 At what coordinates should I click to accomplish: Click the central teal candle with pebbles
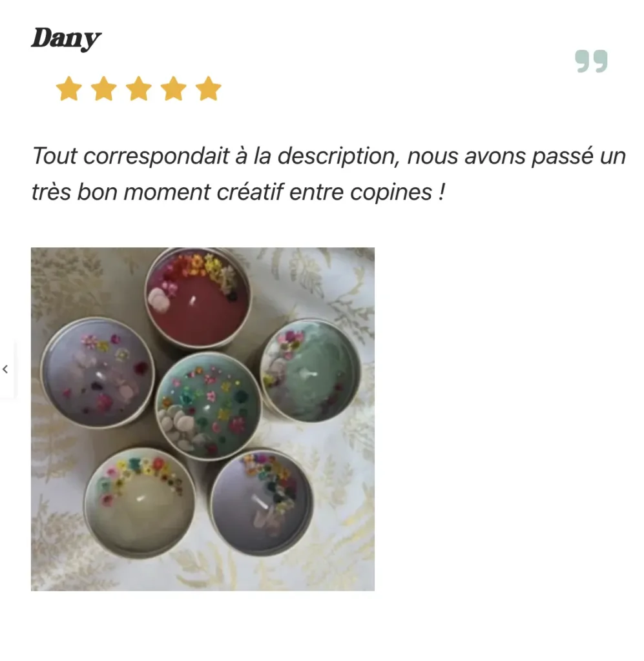click(x=209, y=407)
